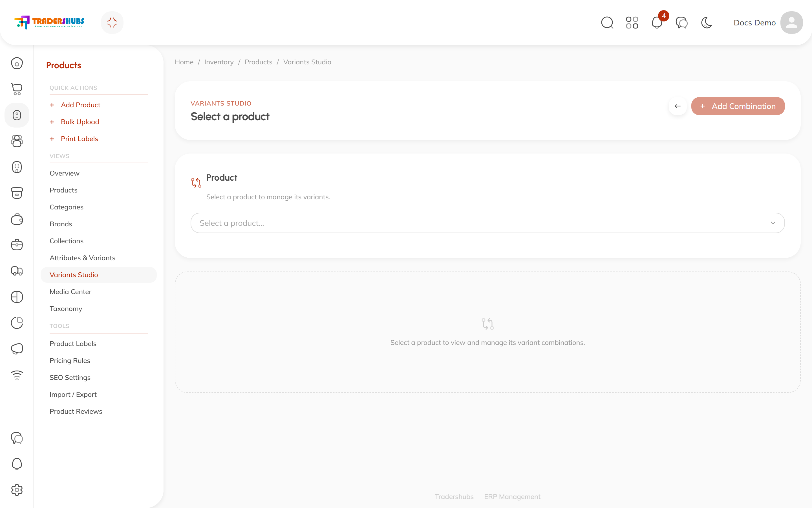Open the pie chart reports sidebar icon
This screenshot has height=508, width=812.
17,323
